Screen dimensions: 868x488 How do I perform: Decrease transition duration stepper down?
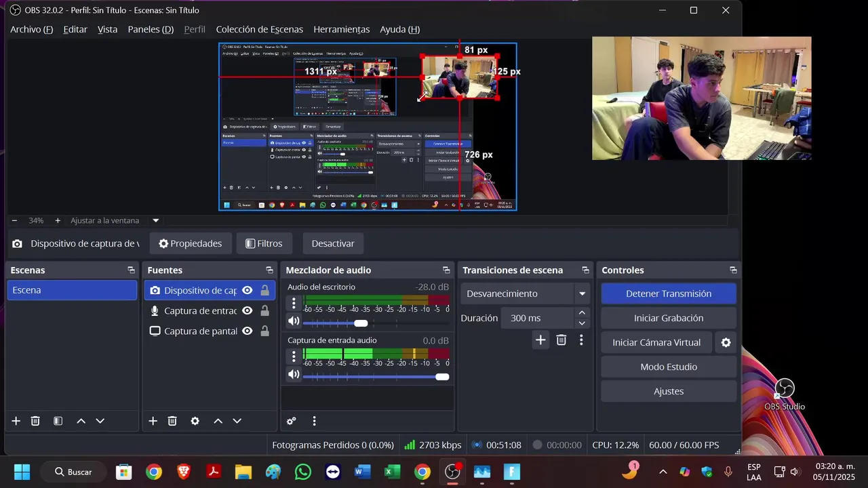(582, 323)
